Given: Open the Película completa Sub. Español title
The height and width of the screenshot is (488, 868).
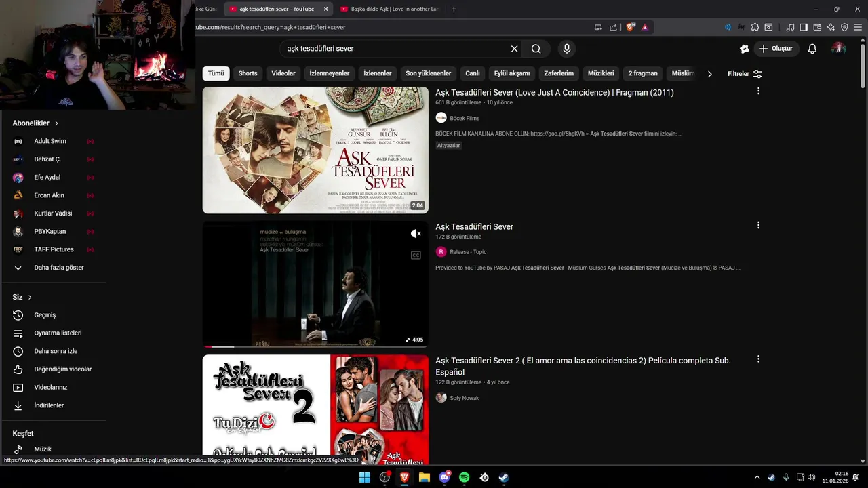Looking at the screenshot, I should tap(583, 366).
